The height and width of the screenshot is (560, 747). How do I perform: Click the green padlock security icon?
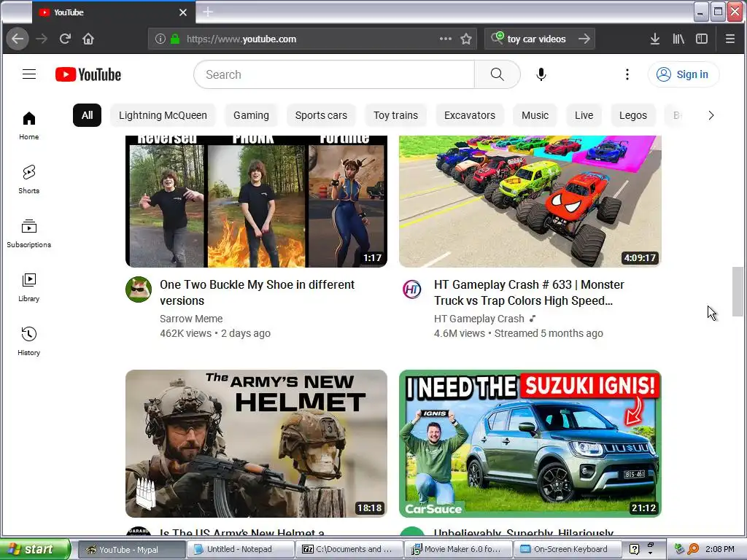(175, 39)
